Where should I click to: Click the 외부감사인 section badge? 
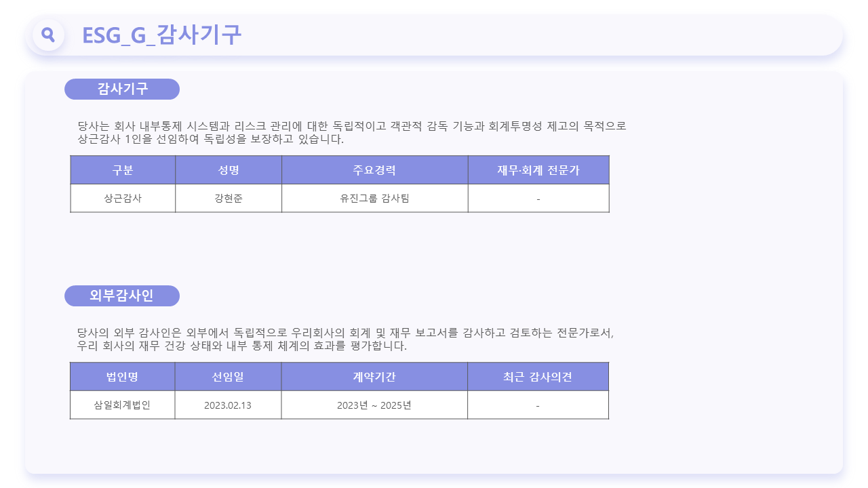coord(122,296)
